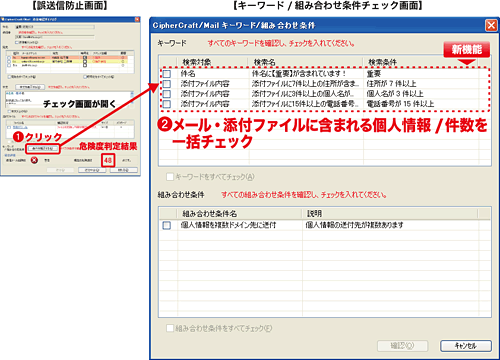Tick checkbox for 電話番号が 15 件以上 row
The height and width of the screenshot is (360, 500).
click(x=167, y=104)
